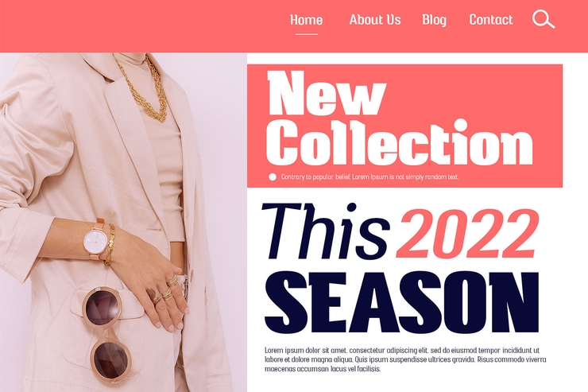
Task: Click the 'New' headline word
Action: (x=327, y=93)
